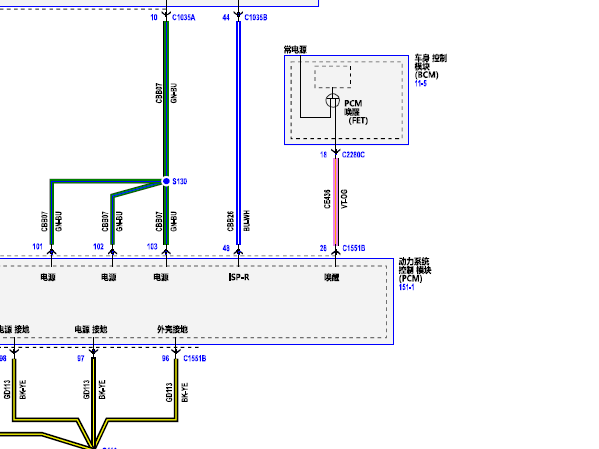599x449 pixels.
Task: Select pin number 44 at C1035B
Action: 226,17
